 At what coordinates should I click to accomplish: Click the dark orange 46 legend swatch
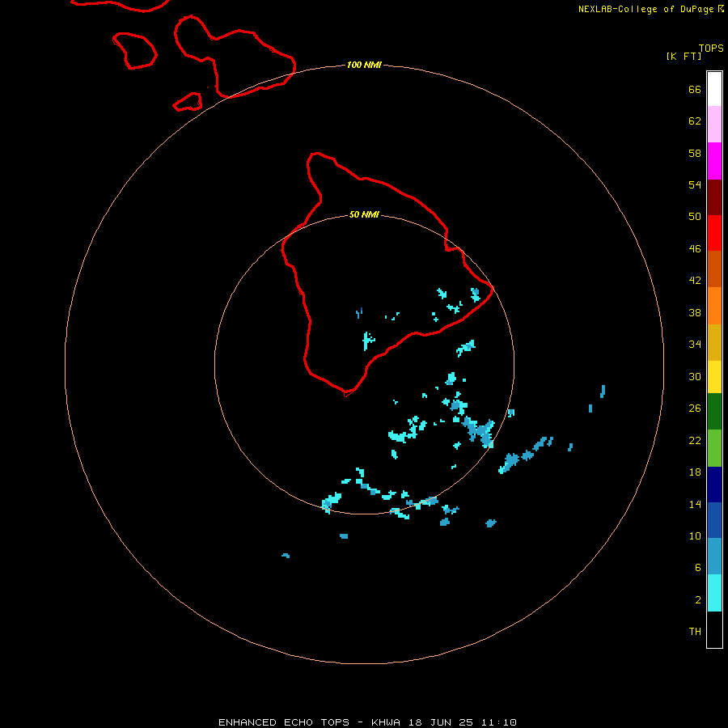click(714, 269)
